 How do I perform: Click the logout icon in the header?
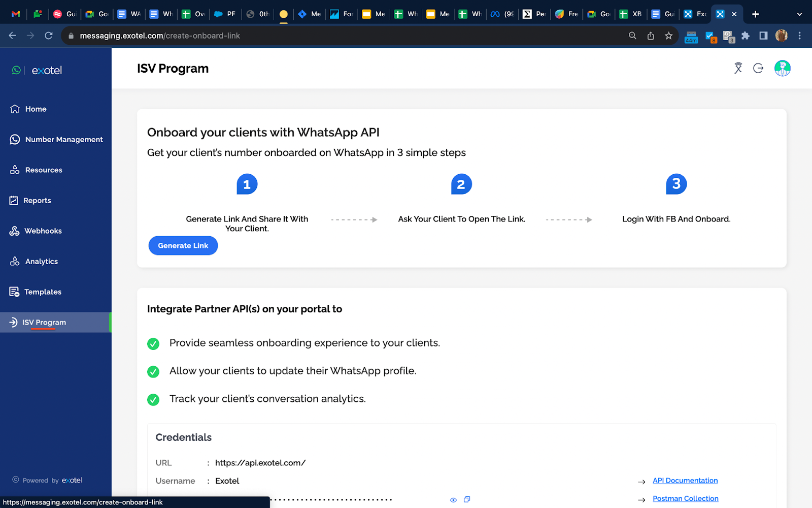click(758, 68)
